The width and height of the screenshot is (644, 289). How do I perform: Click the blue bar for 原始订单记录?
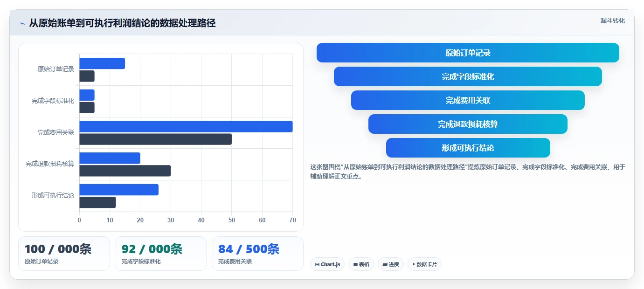(102, 63)
